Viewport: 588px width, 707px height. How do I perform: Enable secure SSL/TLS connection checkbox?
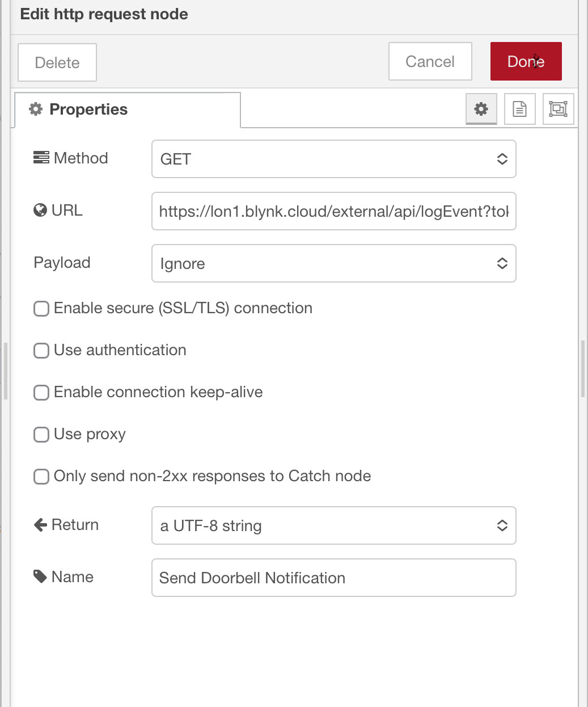click(x=41, y=309)
